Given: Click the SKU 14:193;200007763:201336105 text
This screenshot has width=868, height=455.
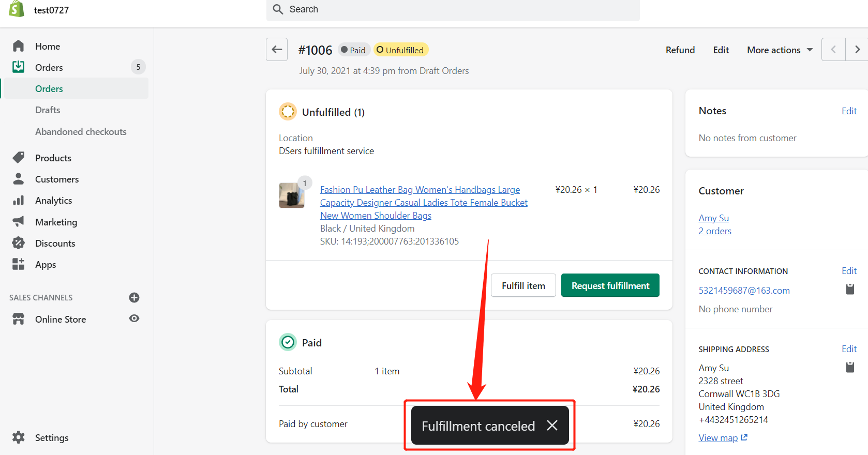Looking at the screenshot, I should point(390,241).
